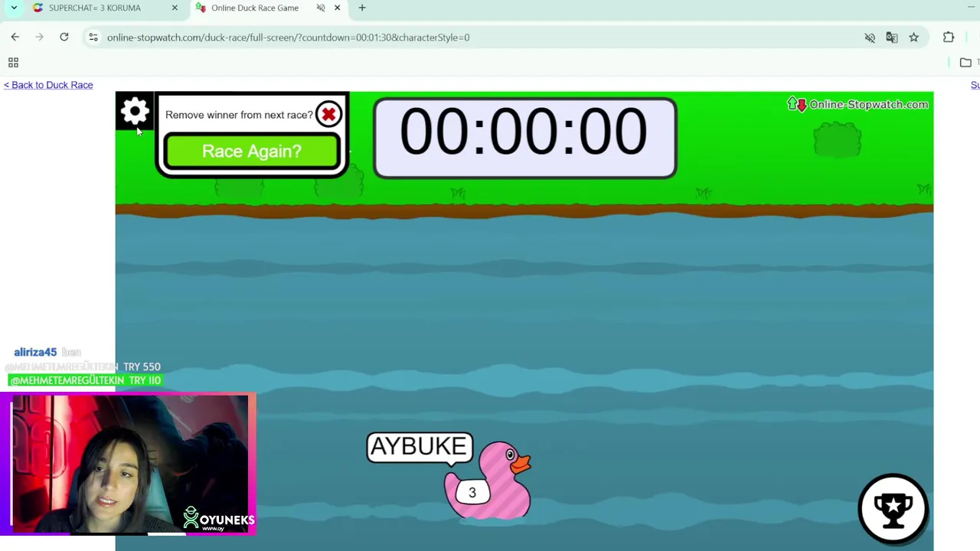Go forward to the next page
The image size is (980, 551).
point(40,37)
